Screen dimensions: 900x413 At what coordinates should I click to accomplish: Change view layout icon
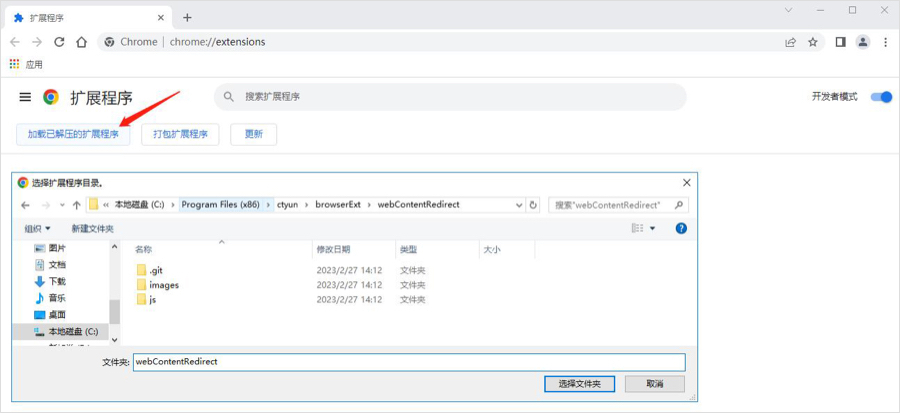coord(637,228)
